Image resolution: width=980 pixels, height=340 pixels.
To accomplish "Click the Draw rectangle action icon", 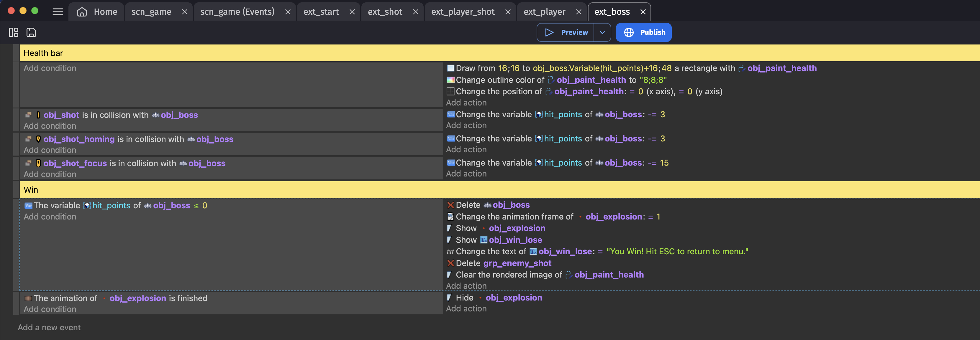I will click(450, 68).
